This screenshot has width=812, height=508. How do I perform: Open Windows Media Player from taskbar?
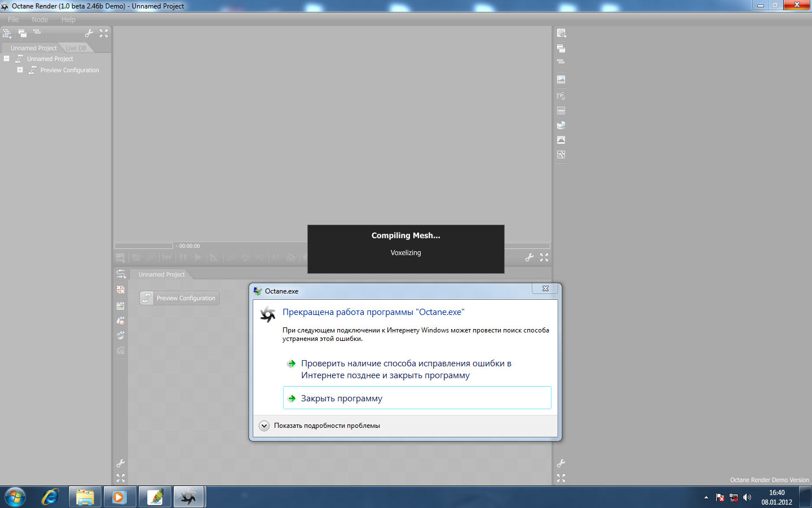click(120, 497)
